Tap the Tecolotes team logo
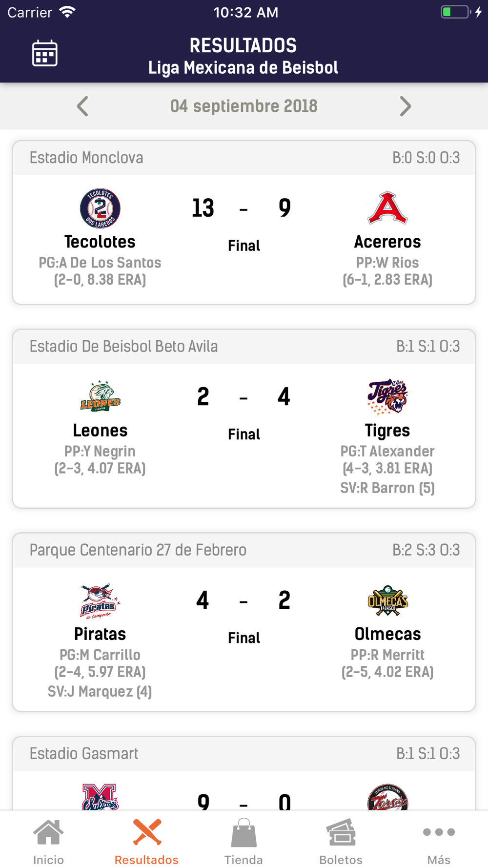 pyautogui.click(x=100, y=208)
